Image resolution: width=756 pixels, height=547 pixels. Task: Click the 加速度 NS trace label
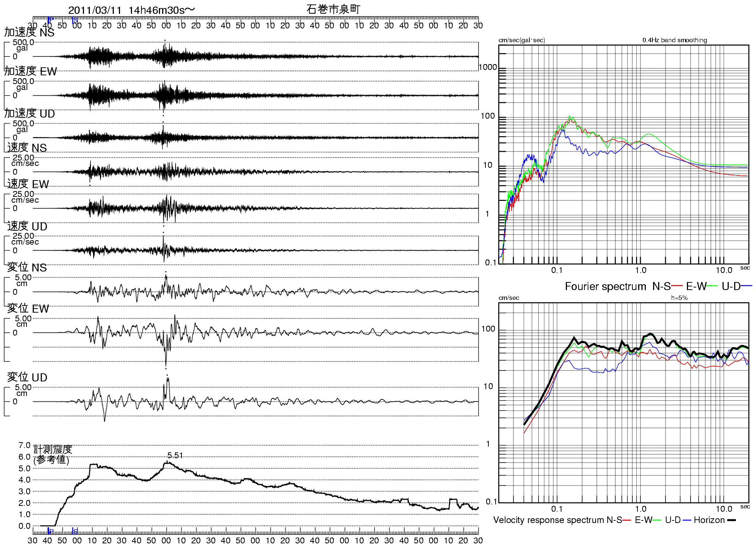click(x=29, y=32)
